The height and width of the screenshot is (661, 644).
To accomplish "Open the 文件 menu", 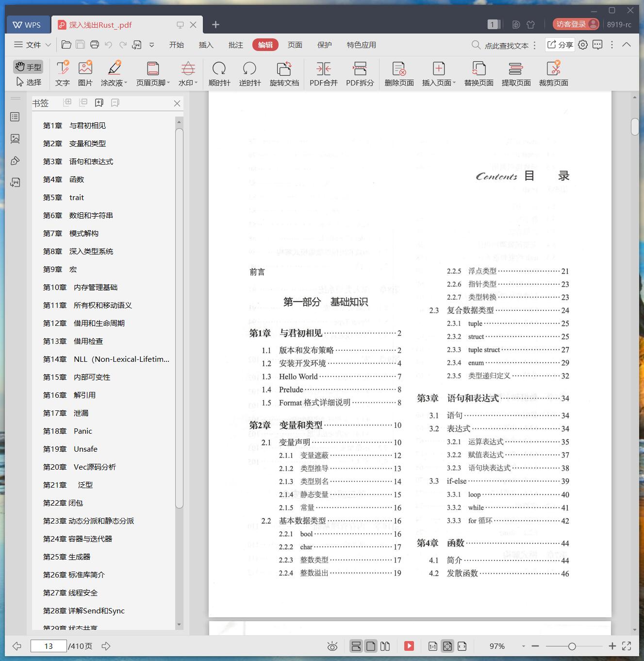I will point(33,45).
